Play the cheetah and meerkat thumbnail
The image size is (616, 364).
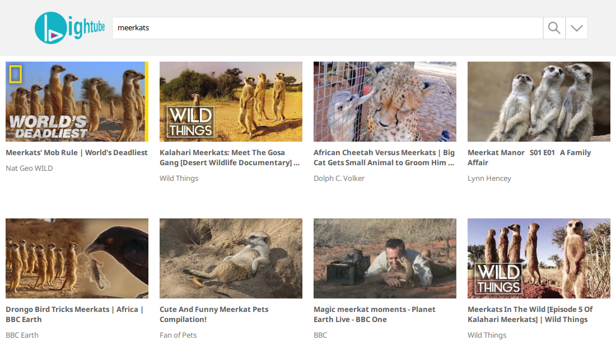coord(385,101)
